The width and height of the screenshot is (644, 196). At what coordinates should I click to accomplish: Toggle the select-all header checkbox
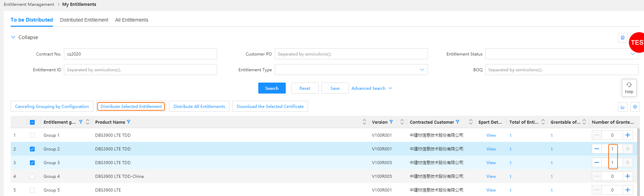(x=32, y=122)
